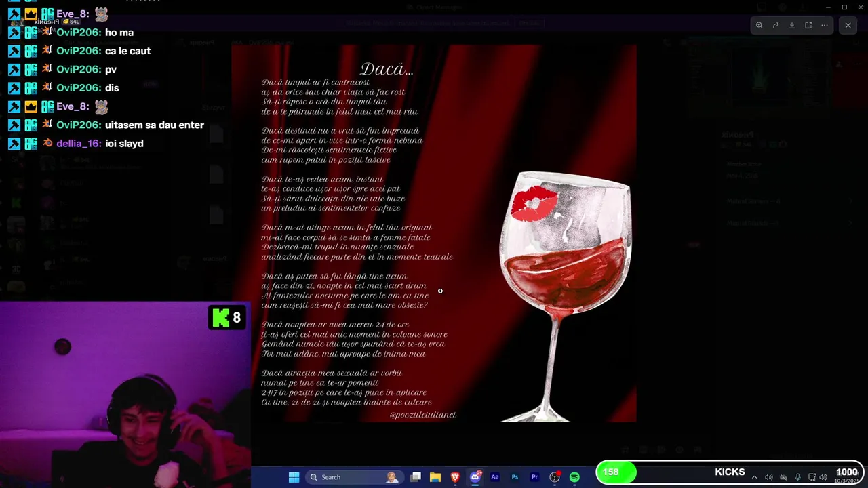The image size is (868, 488).
Task: Open Task View on the taskbar
Action: [x=416, y=477]
